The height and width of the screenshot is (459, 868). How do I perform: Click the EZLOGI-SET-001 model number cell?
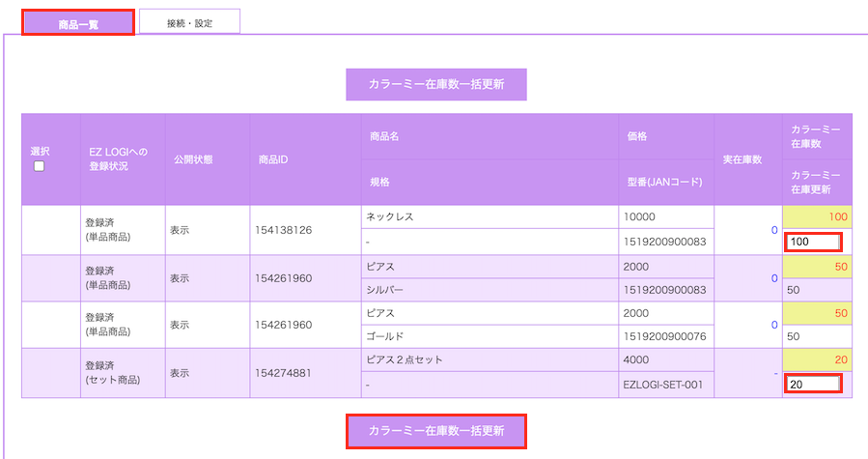666,385
